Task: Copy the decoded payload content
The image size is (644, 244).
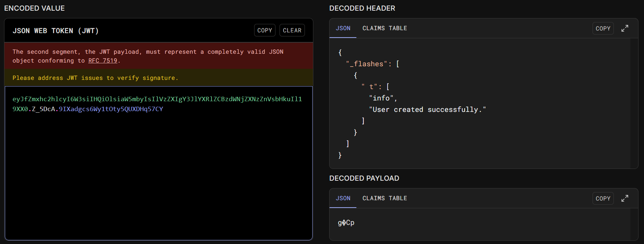Action: point(603,198)
